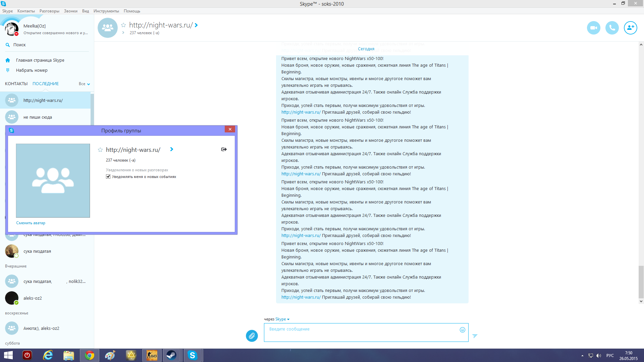The image size is (644, 362).
Task: Open Steam from the taskbar
Action: tap(171, 355)
